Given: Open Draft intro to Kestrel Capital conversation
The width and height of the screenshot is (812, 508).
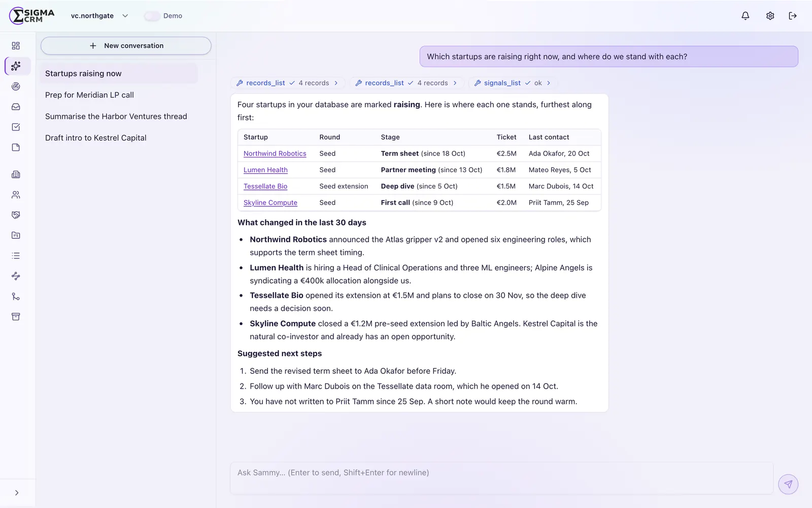Looking at the screenshot, I should (x=119, y=138).
